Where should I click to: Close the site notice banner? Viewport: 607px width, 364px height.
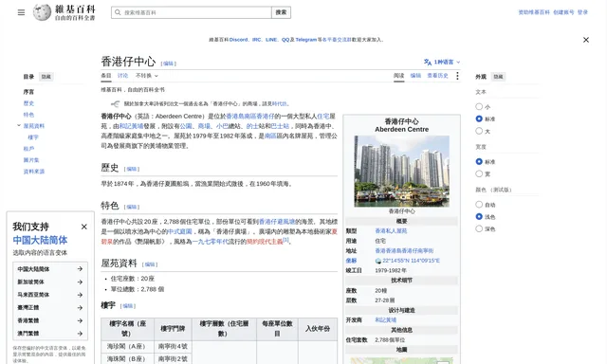586,40
